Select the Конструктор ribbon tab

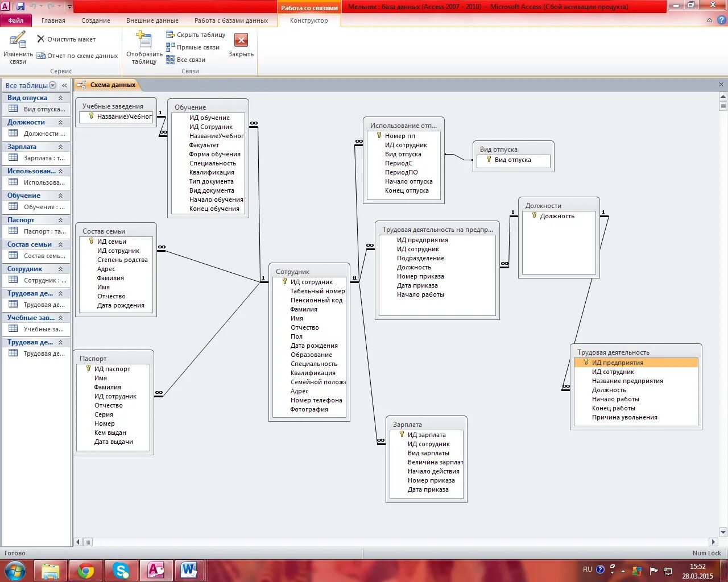click(309, 20)
